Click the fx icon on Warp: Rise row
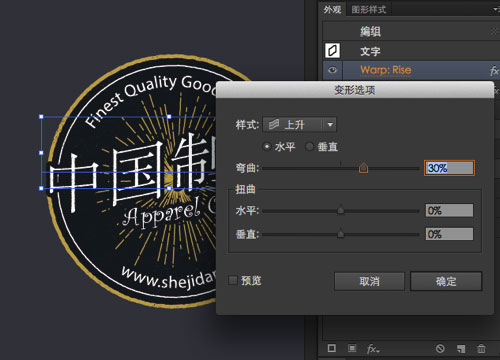This screenshot has width=500, height=360. click(494, 71)
